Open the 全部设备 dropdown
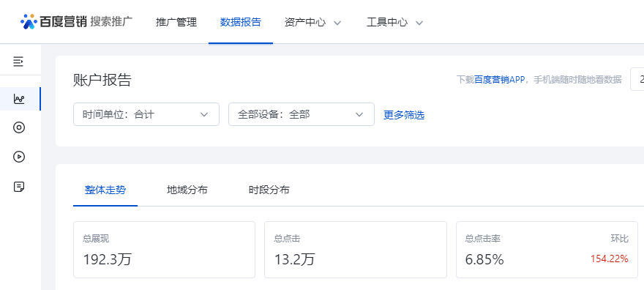This screenshot has height=290, width=644. pos(302,114)
